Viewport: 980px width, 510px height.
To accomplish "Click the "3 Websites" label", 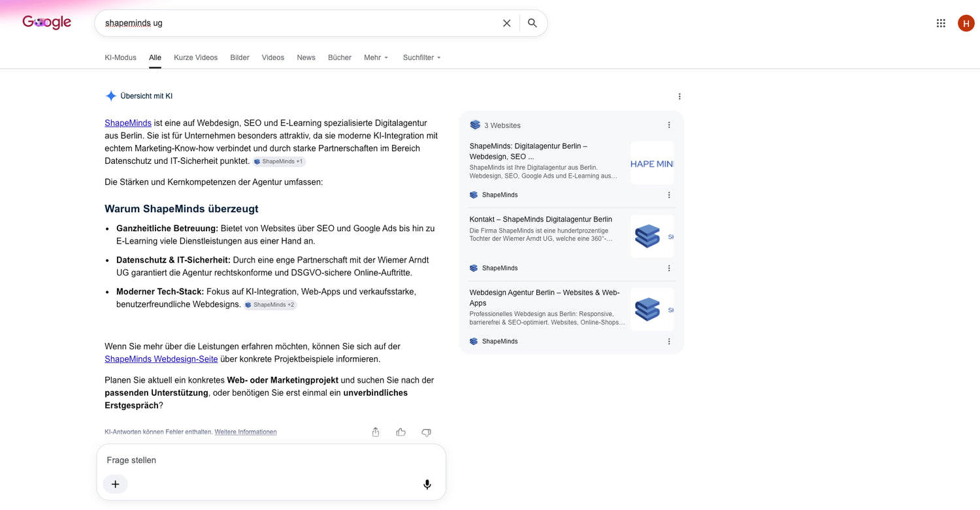I will point(502,125).
